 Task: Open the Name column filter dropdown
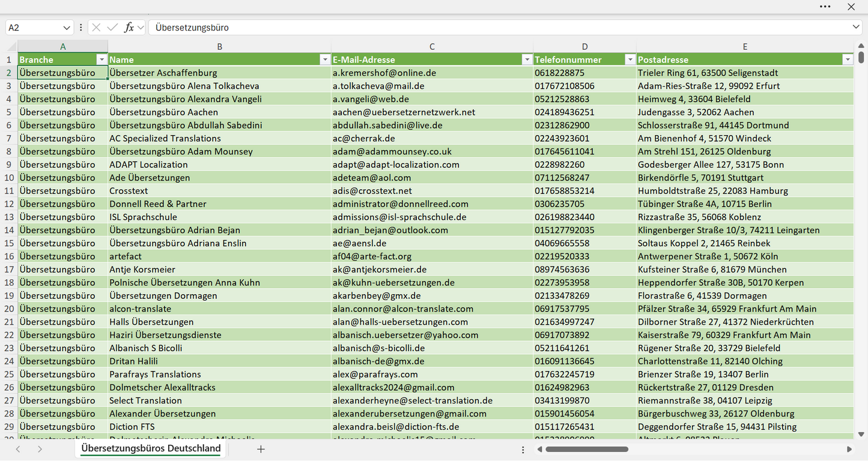(325, 59)
